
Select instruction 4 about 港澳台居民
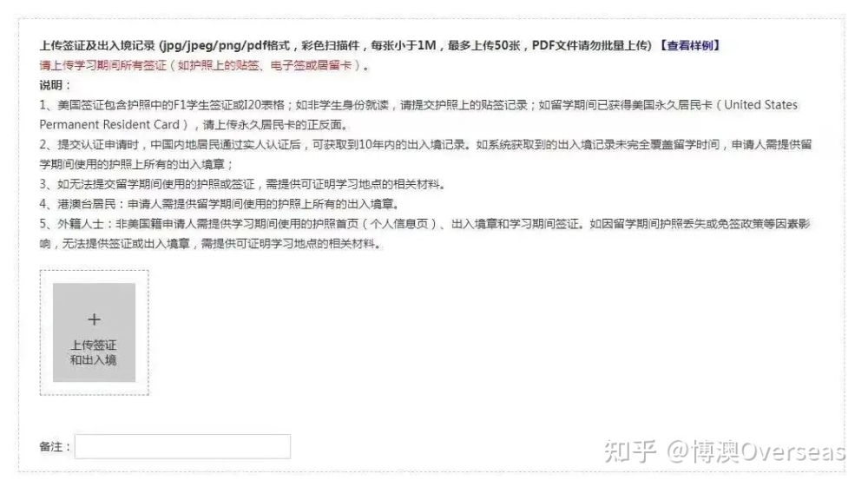point(220,204)
